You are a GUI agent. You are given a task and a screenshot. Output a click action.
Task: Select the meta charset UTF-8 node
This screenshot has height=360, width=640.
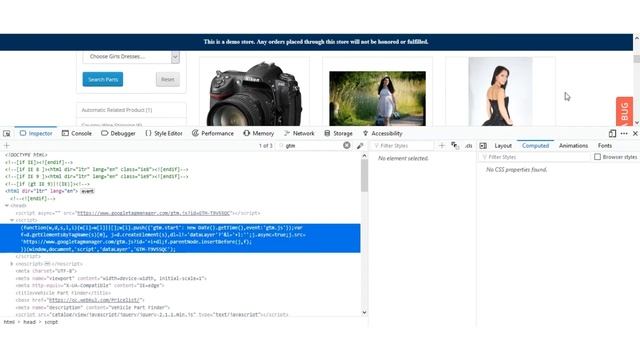point(46,271)
